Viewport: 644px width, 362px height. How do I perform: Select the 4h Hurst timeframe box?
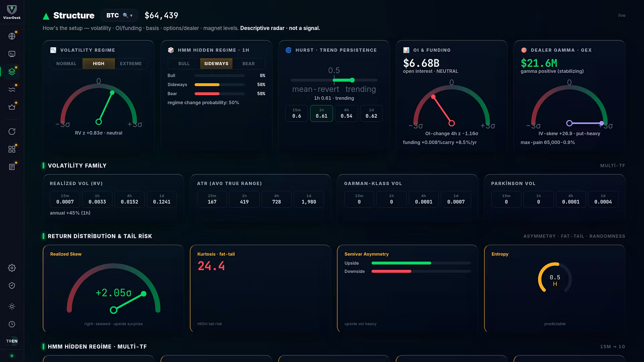(346, 113)
